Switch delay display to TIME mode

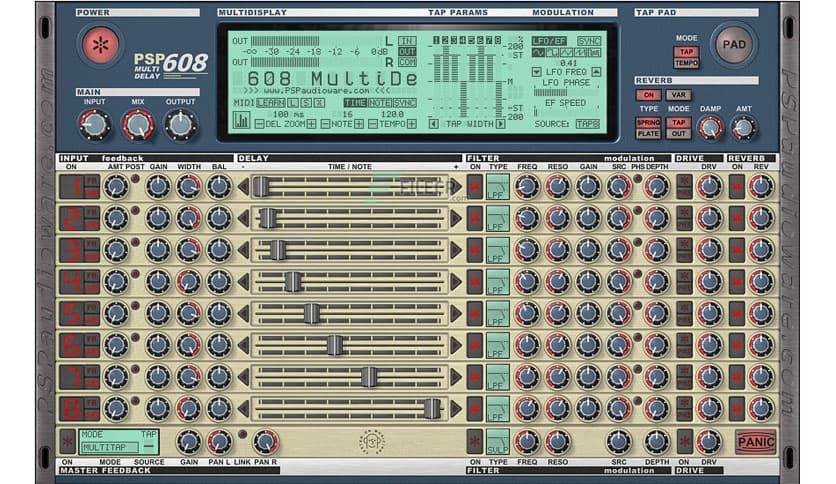point(355,103)
